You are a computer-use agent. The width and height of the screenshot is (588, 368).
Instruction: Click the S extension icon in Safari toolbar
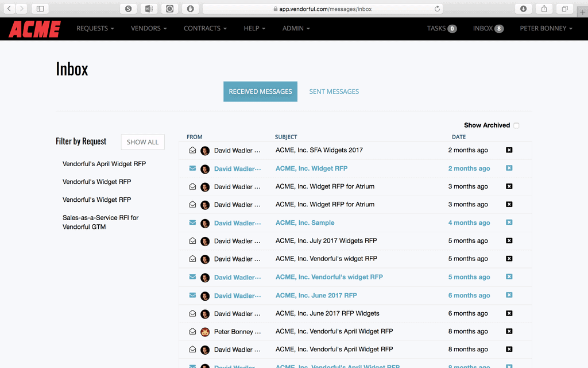(x=128, y=9)
